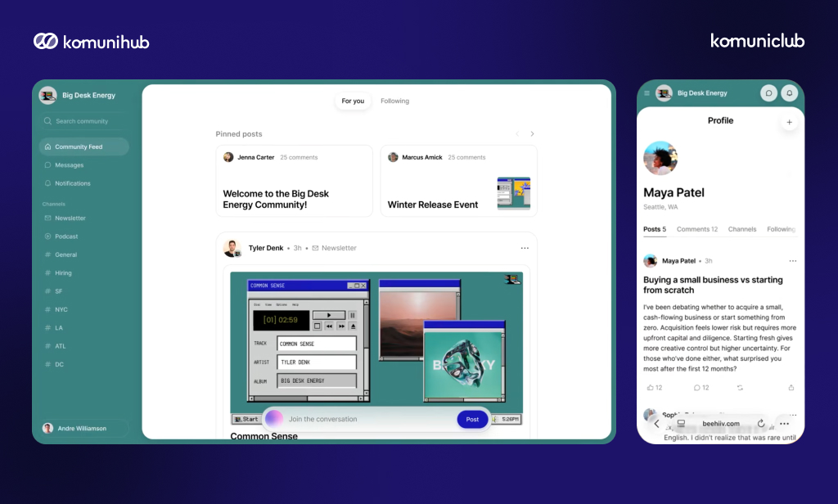Click the Big Desk Energy logo in sidebar

pyautogui.click(x=47, y=95)
